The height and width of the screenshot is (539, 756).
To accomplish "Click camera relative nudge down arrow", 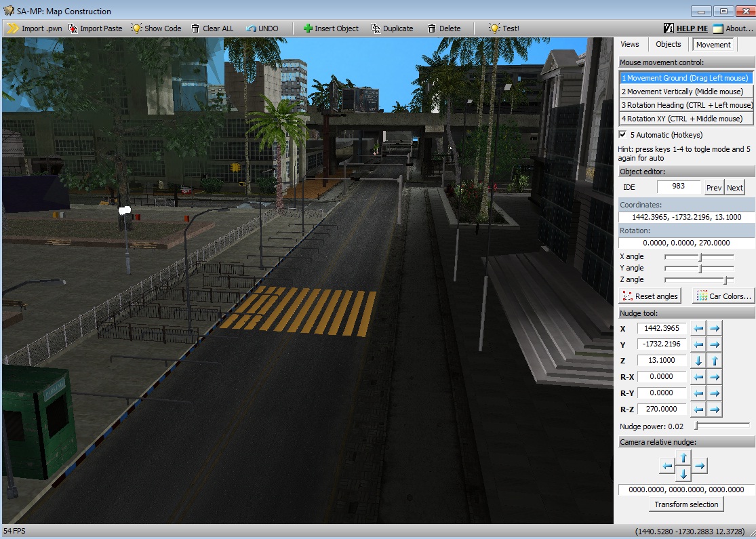I will pos(683,474).
